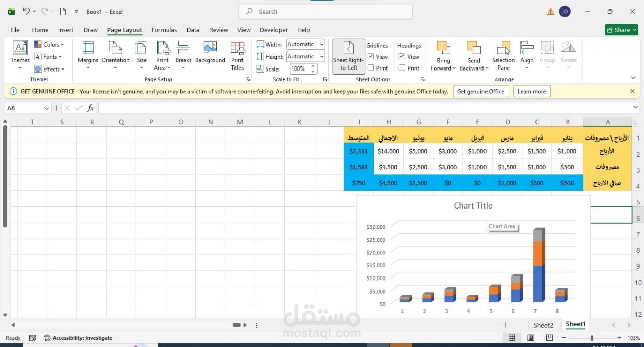Open theme Colors dropdown

49,44
